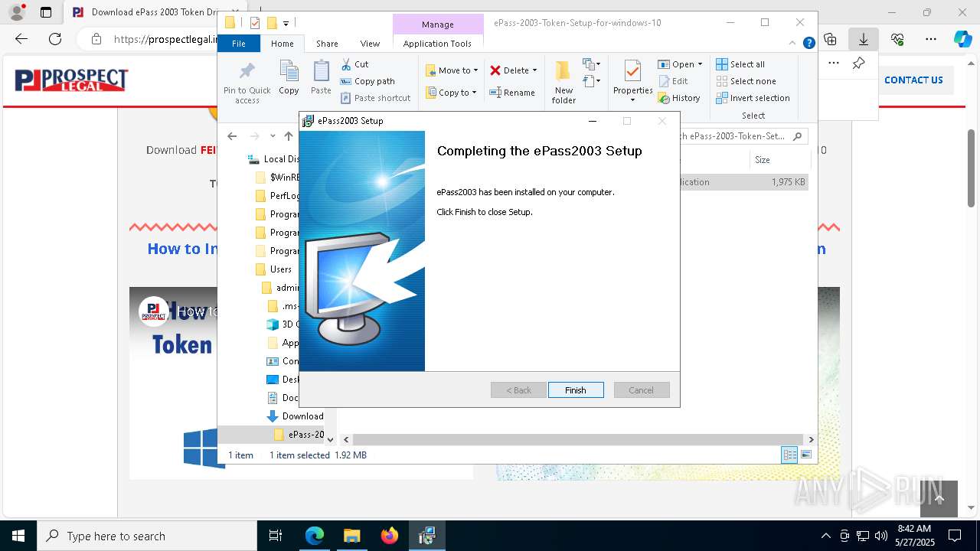Click the Copy ribbon button
Image resolution: width=980 pixels, height=551 pixels.
289,78
